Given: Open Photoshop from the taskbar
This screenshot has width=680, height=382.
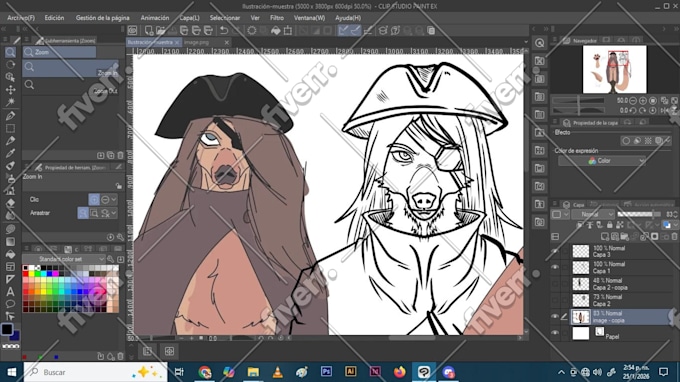Looking at the screenshot, I should click(x=326, y=372).
